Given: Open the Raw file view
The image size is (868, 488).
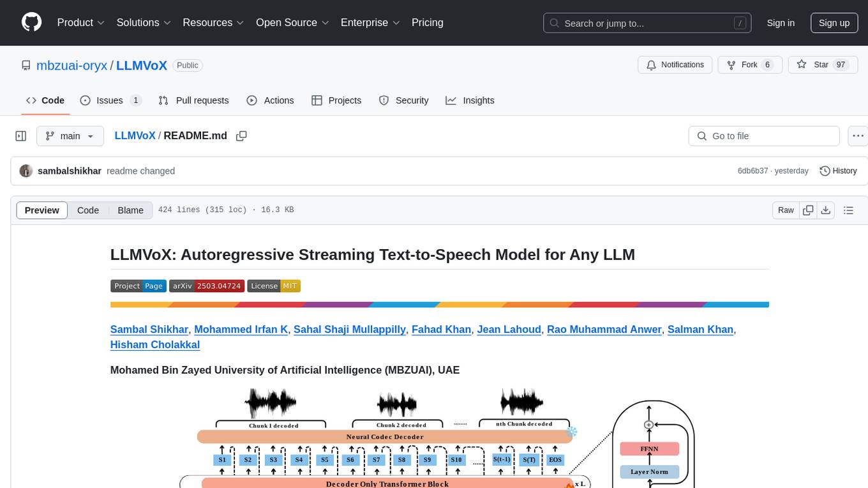Looking at the screenshot, I should [x=786, y=210].
